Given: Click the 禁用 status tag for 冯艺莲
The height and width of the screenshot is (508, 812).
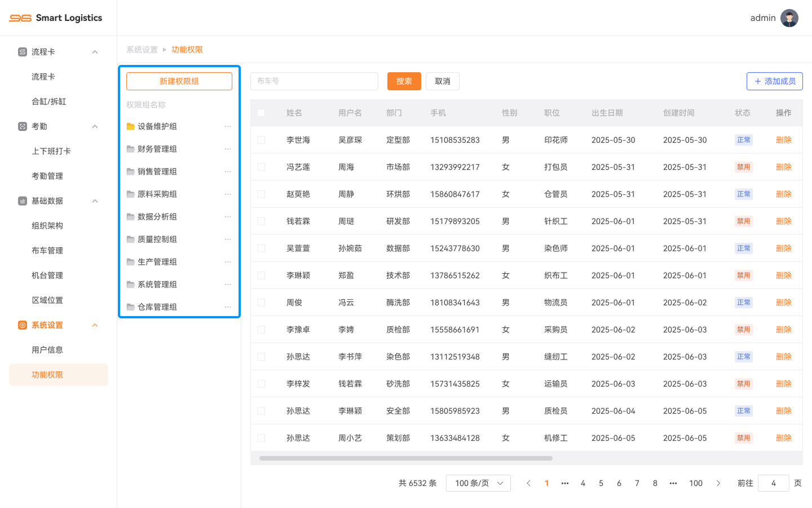Looking at the screenshot, I should coord(744,167).
